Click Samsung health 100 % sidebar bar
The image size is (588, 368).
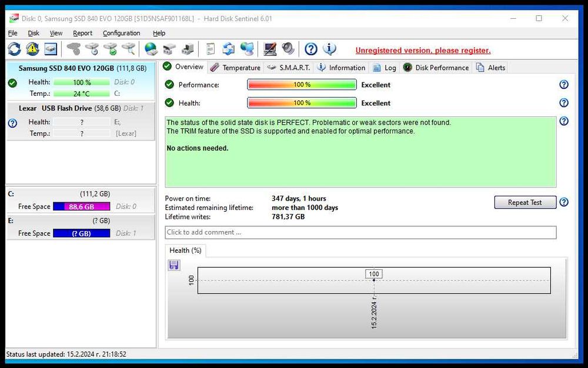[x=81, y=82]
